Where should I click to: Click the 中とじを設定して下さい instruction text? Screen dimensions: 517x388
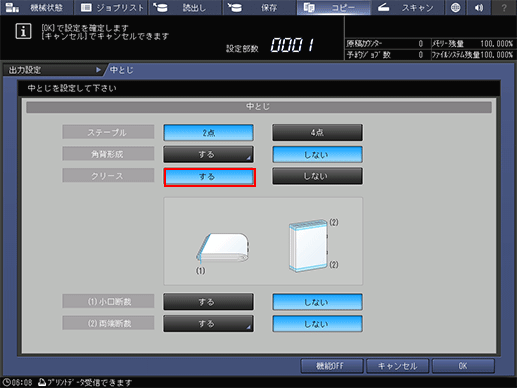click(x=72, y=88)
